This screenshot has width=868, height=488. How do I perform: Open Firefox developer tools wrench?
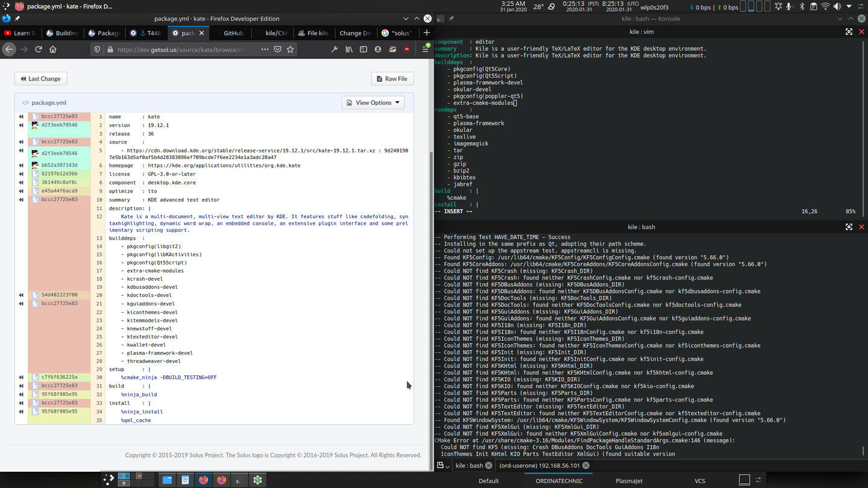coord(335,49)
